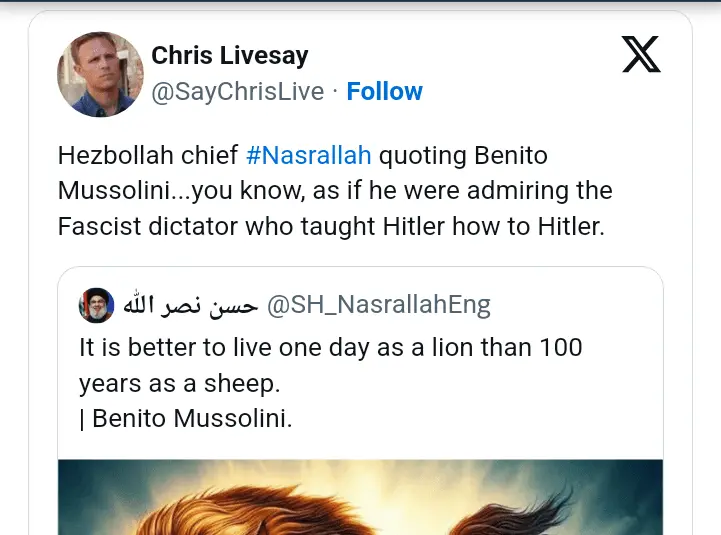
Task: Open the #Nasrallah hashtag
Action: click(308, 156)
